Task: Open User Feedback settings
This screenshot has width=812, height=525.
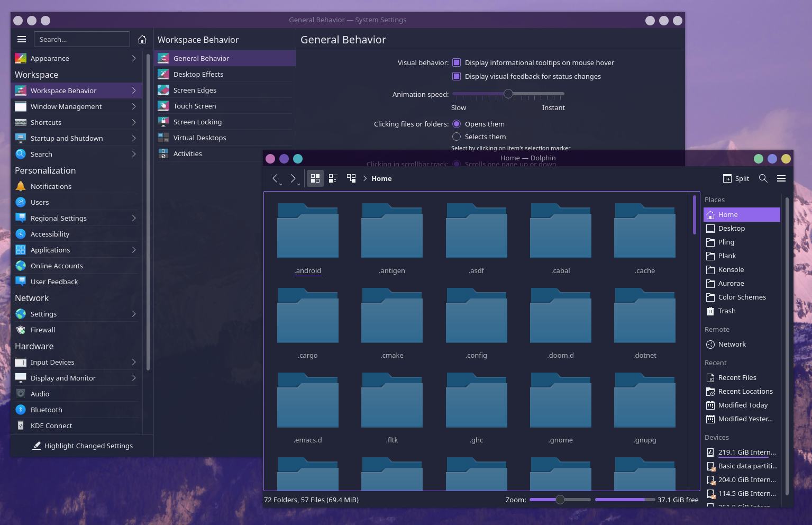Action: pos(77,282)
